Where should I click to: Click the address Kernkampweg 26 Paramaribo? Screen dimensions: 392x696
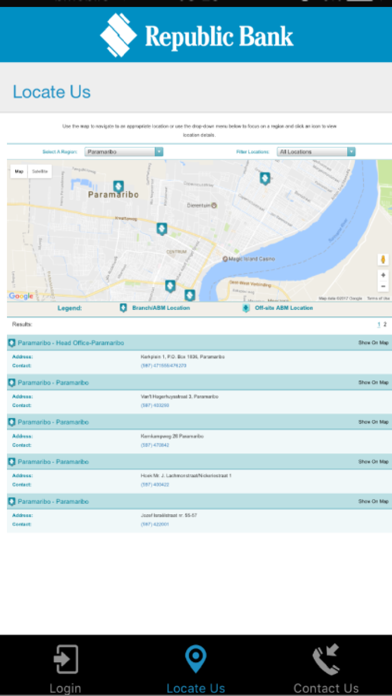tap(172, 436)
